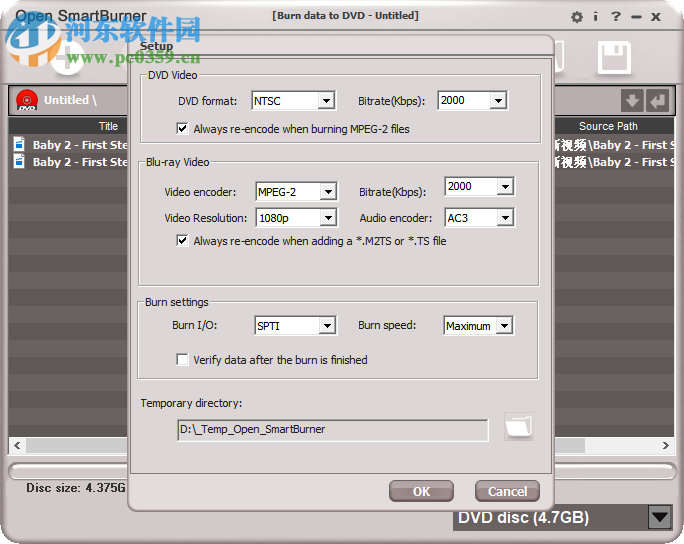Click first row's source path text

tap(614, 144)
